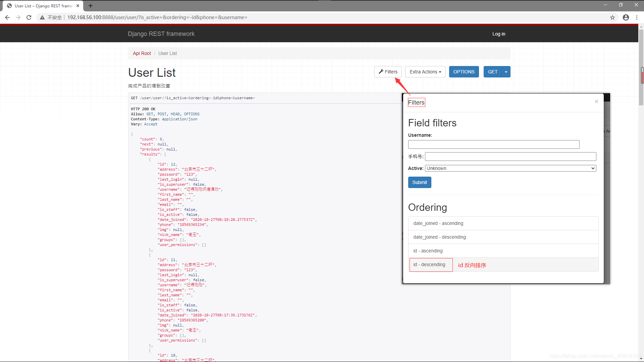This screenshot has height=362, width=644.
Task: Expand the GET format caret dropdown
Action: [x=506, y=72]
